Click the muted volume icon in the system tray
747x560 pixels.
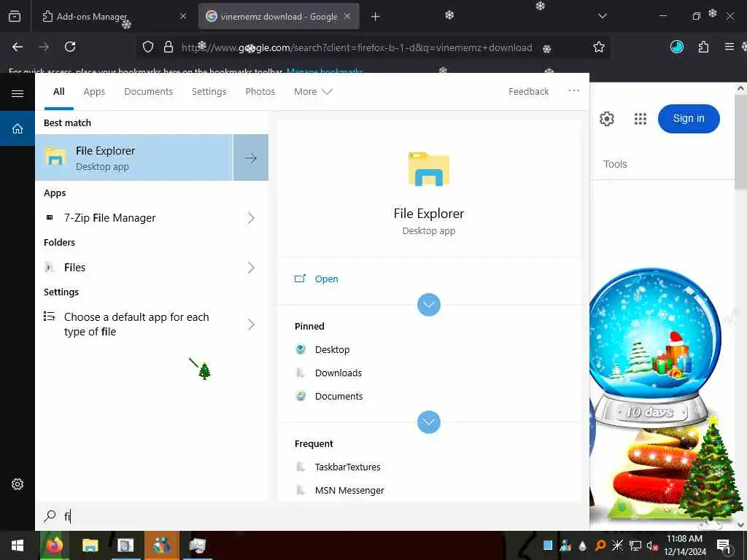(x=652, y=545)
